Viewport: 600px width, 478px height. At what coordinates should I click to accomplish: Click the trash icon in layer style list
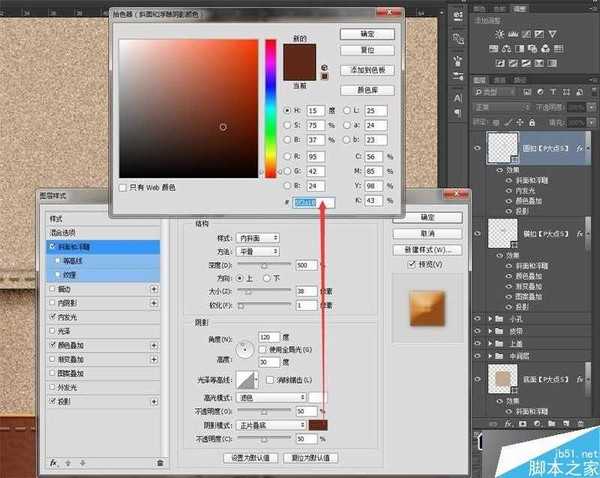click(159, 462)
